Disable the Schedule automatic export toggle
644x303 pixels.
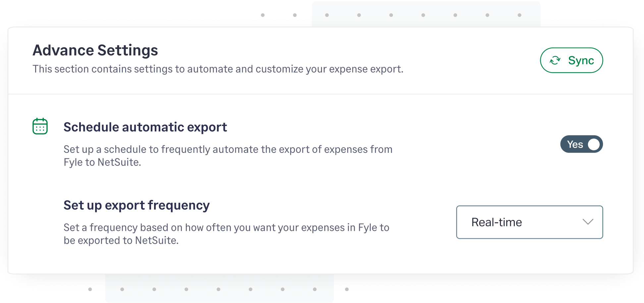582,144
